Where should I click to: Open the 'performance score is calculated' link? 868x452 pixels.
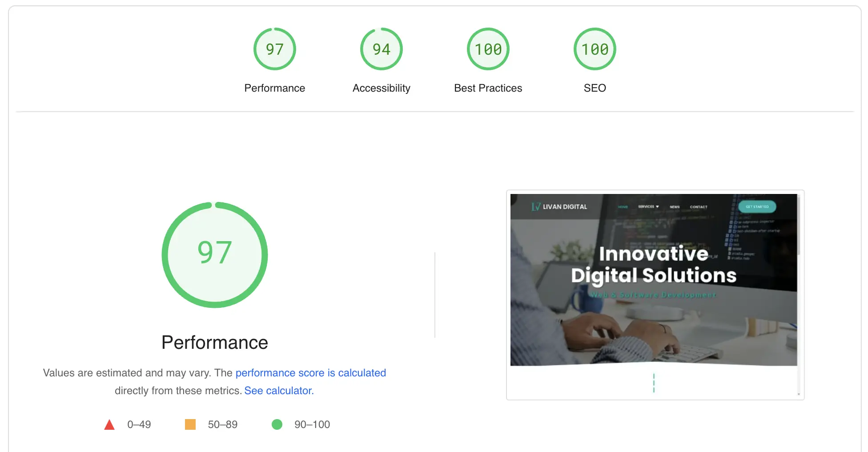[310, 373]
